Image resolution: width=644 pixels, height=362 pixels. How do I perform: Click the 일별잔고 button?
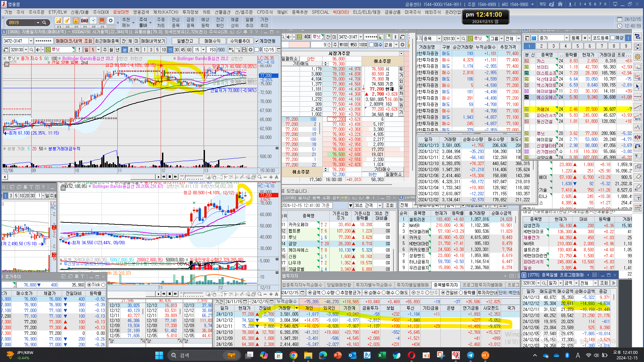(x=185, y=41)
